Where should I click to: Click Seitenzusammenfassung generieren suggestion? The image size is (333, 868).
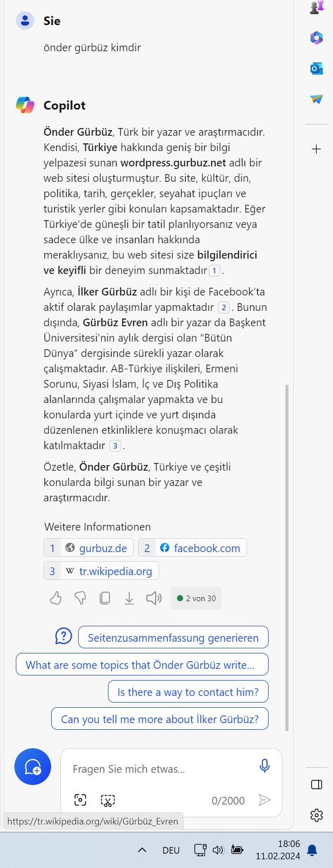tap(173, 638)
